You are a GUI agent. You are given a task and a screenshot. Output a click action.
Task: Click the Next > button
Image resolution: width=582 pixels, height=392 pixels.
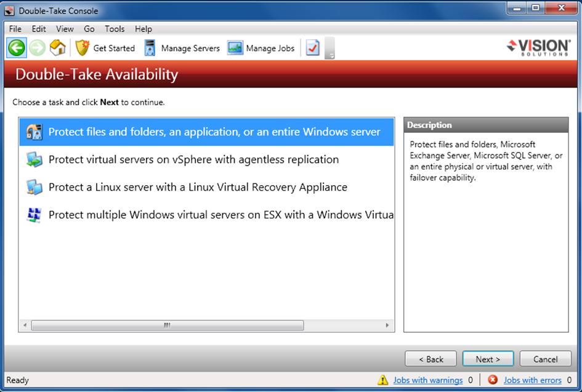point(488,359)
